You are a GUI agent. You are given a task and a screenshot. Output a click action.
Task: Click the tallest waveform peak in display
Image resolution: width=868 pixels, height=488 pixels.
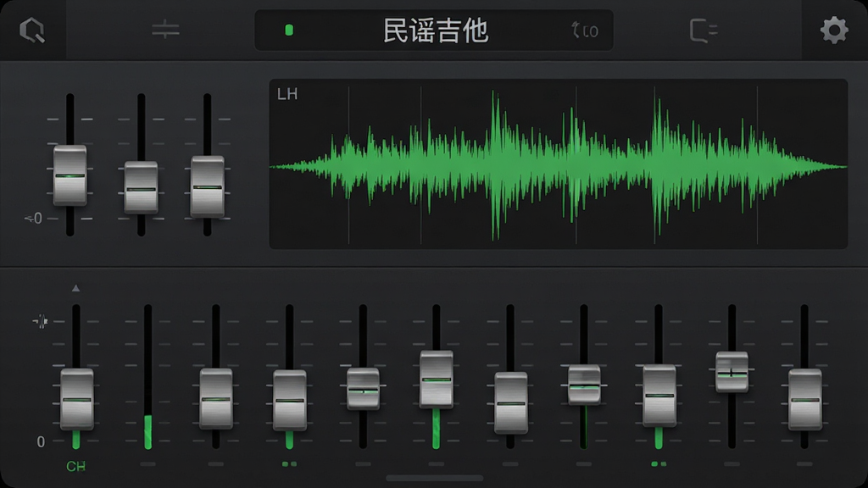click(495, 165)
